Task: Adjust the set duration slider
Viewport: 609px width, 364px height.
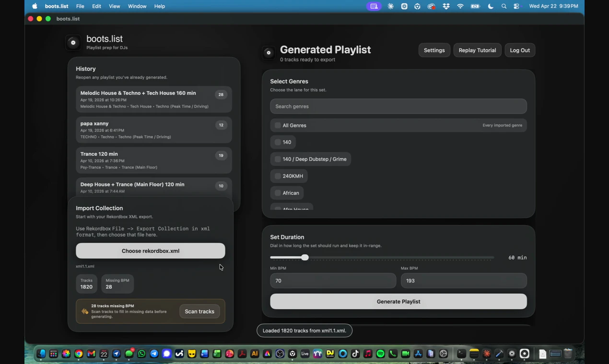Action: [305, 257]
